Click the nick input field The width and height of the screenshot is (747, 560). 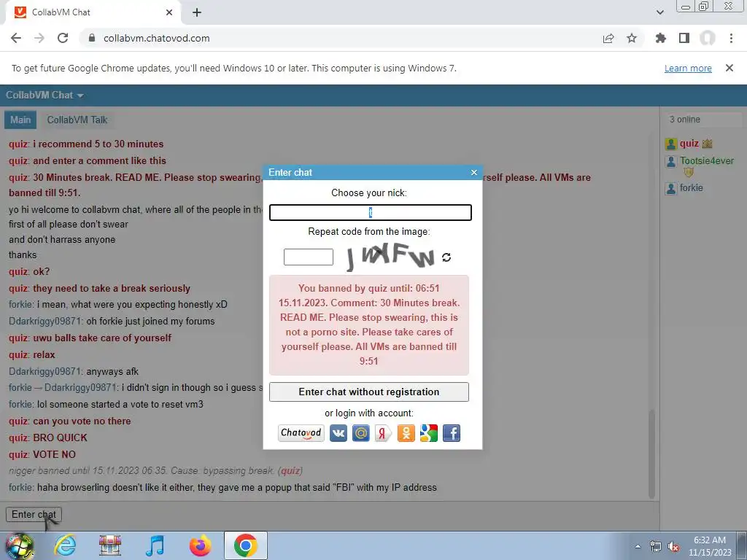(370, 212)
